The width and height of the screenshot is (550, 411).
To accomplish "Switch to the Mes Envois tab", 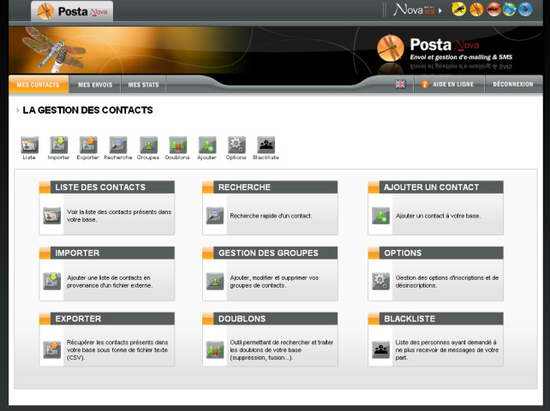I will 95,85.
